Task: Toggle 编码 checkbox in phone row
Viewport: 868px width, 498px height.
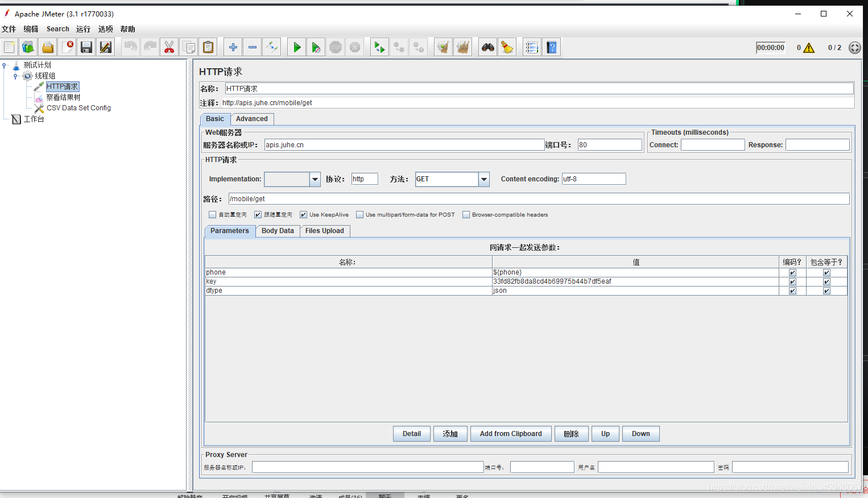Action: click(792, 273)
